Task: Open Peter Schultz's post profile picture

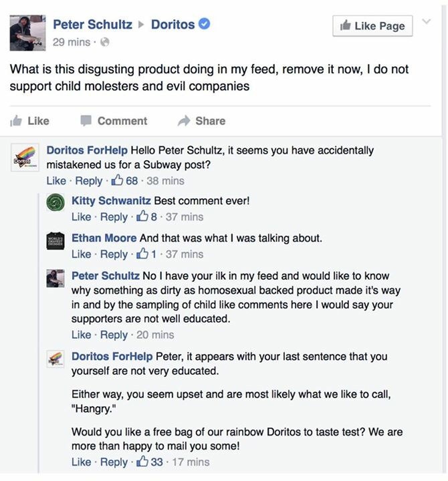Action: [27, 33]
